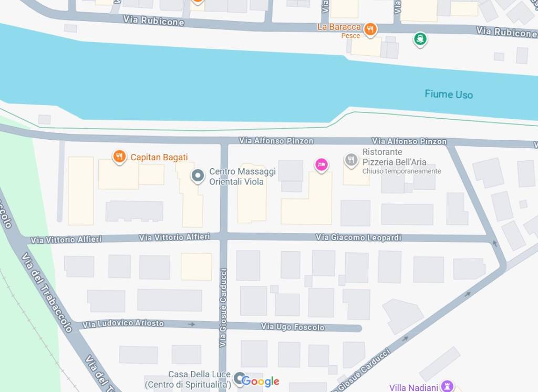Select the green ferry terminal marker

point(420,39)
